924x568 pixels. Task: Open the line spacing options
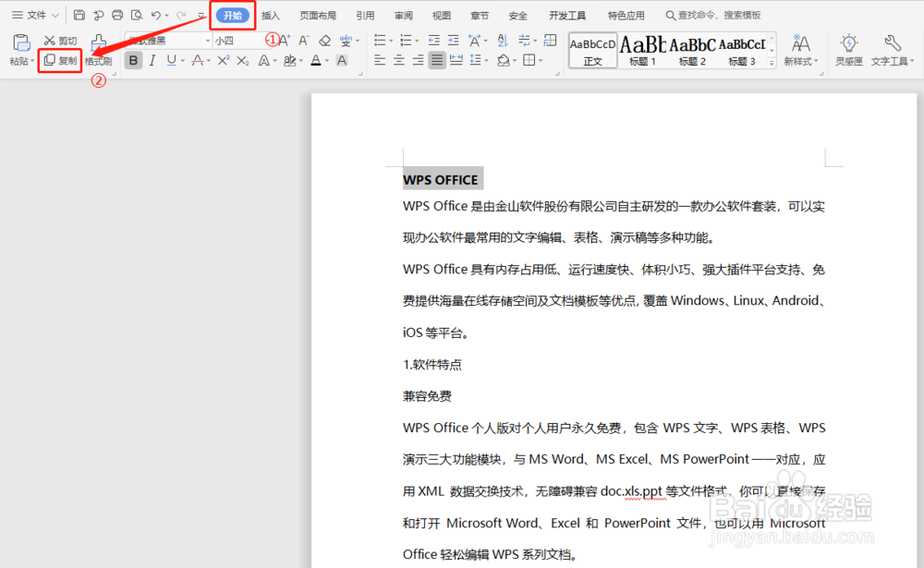pos(475,60)
